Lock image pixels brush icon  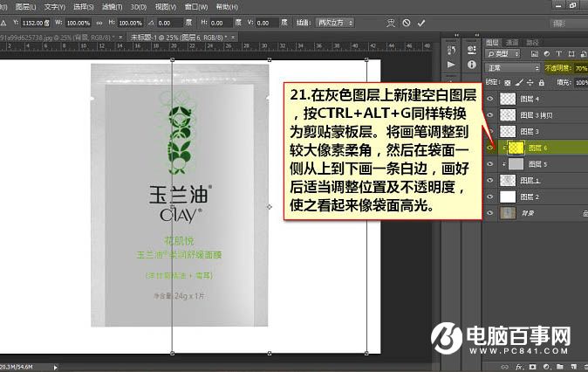[519, 83]
